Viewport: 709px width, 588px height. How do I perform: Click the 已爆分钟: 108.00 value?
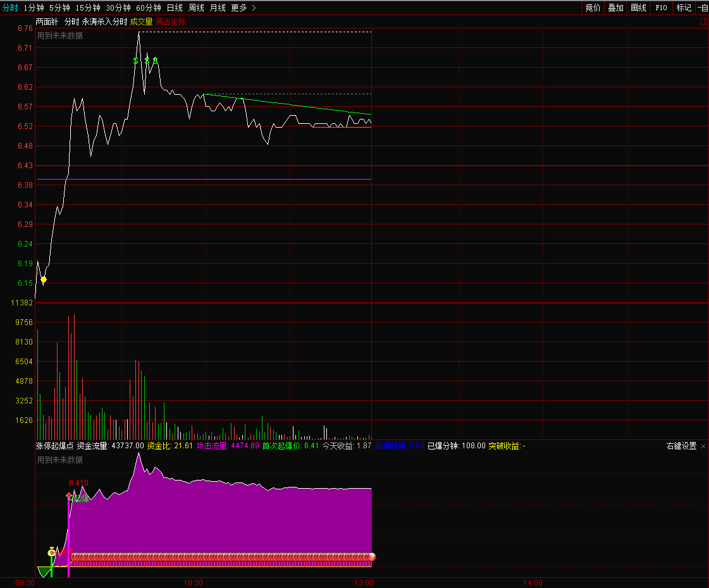(457, 446)
